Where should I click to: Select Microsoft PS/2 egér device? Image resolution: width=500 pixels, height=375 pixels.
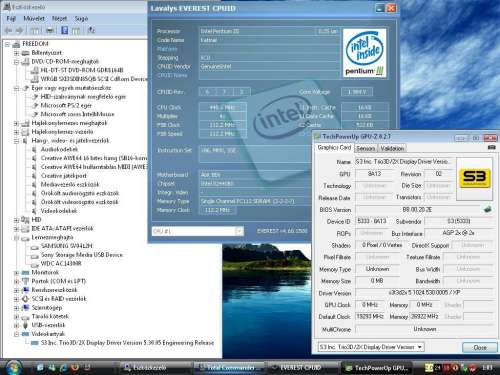point(66,106)
